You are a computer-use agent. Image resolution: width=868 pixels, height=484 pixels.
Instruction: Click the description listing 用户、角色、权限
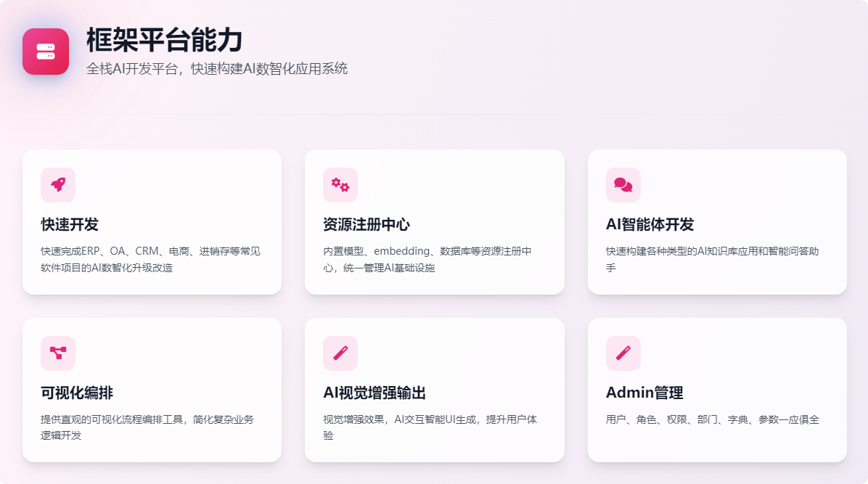(712, 419)
